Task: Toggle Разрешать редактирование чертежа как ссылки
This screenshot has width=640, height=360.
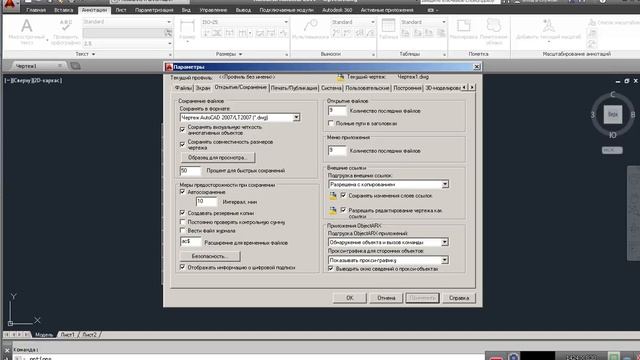Action: [x=343, y=210]
